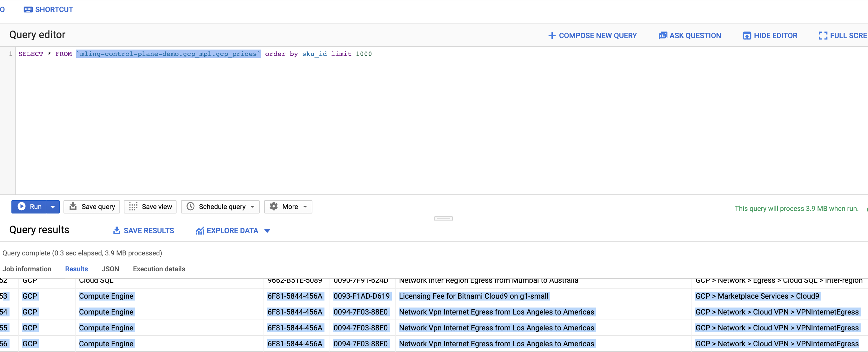The image size is (868, 352).
Task: Click the Explore Data chart icon
Action: pos(200,231)
